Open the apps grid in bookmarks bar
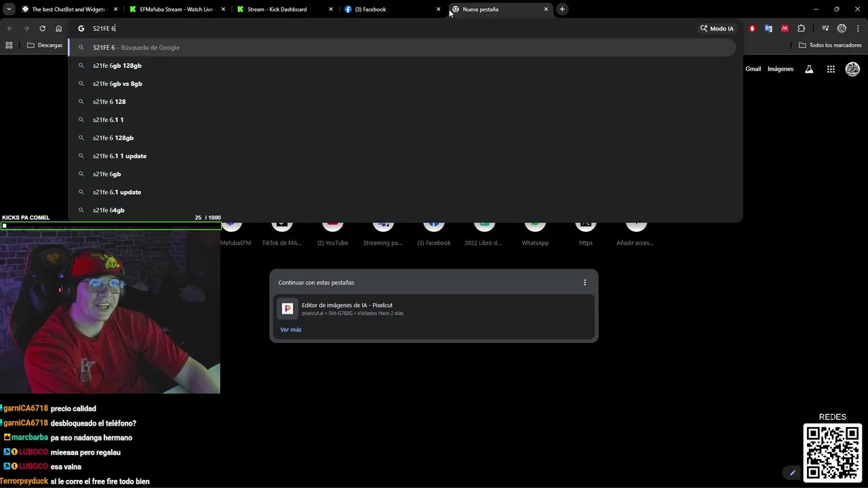 tap(9, 45)
